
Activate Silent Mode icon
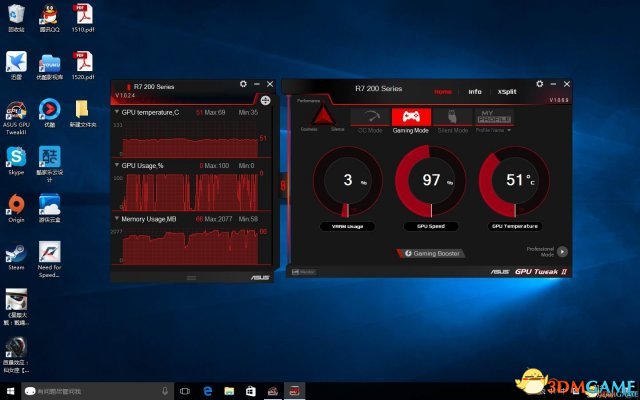click(453, 117)
